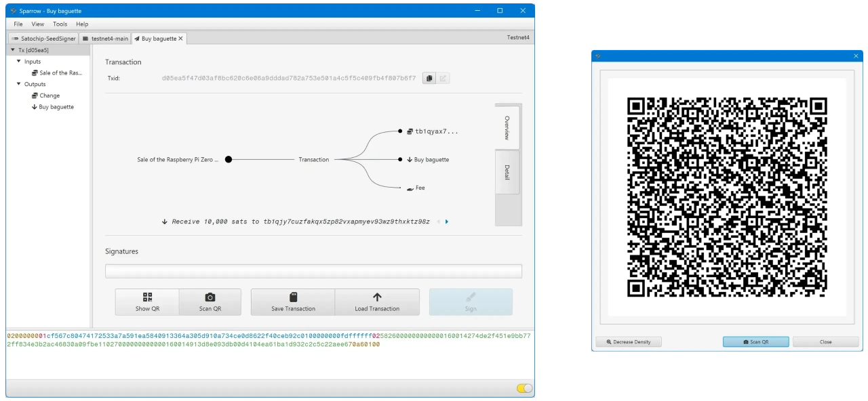Click the Fee label in the diagram

(x=420, y=188)
